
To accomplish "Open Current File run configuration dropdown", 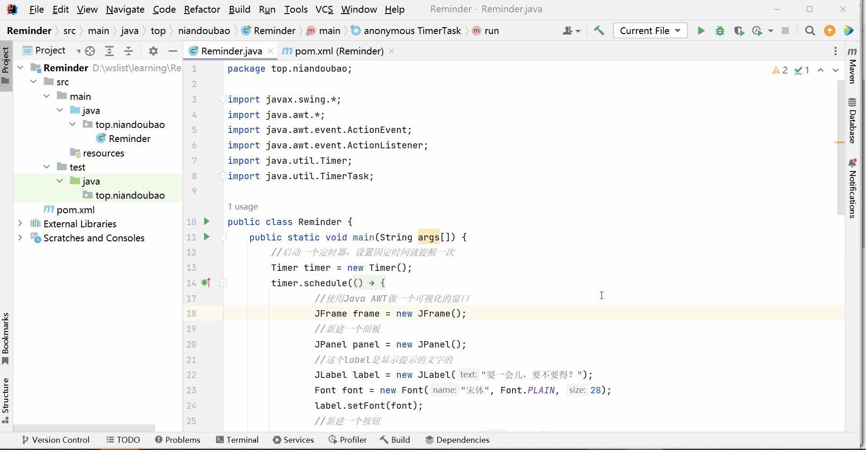I will 650,31.
